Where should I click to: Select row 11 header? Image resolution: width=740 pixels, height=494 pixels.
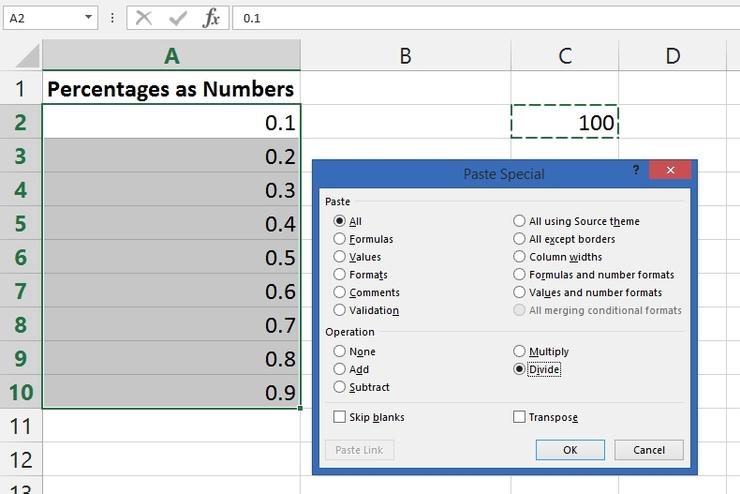(21, 427)
